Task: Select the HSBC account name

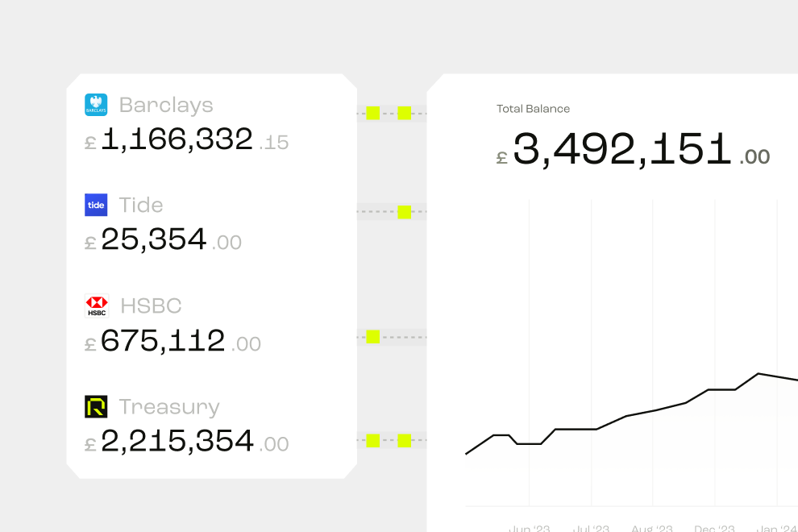Action: (x=151, y=306)
